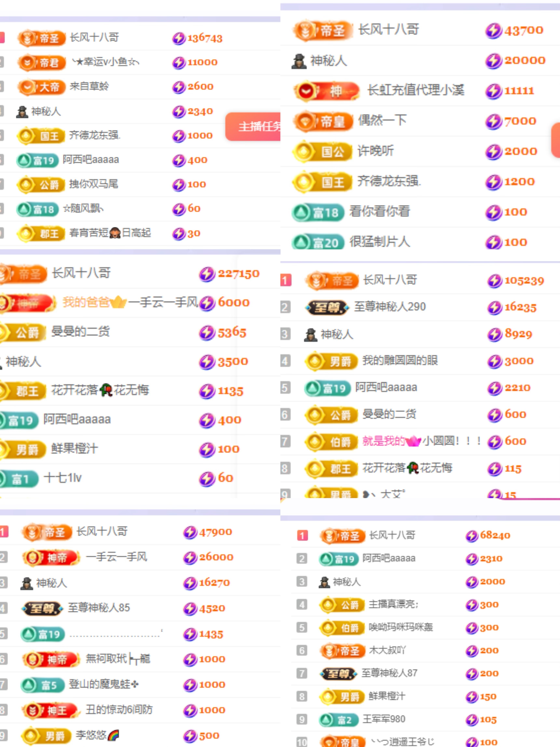
Task: Select the username 主播真漂亮;
Action: pyautogui.click(x=393, y=604)
